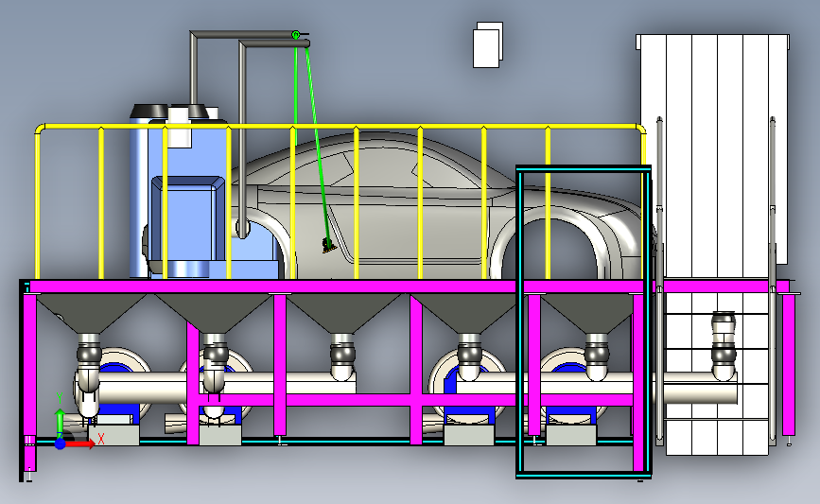Select the yellow safety railing top bar
The image size is (820, 504).
pos(340,127)
